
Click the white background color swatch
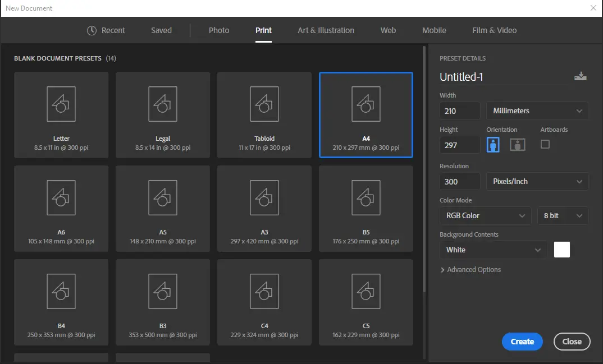click(562, 250)
